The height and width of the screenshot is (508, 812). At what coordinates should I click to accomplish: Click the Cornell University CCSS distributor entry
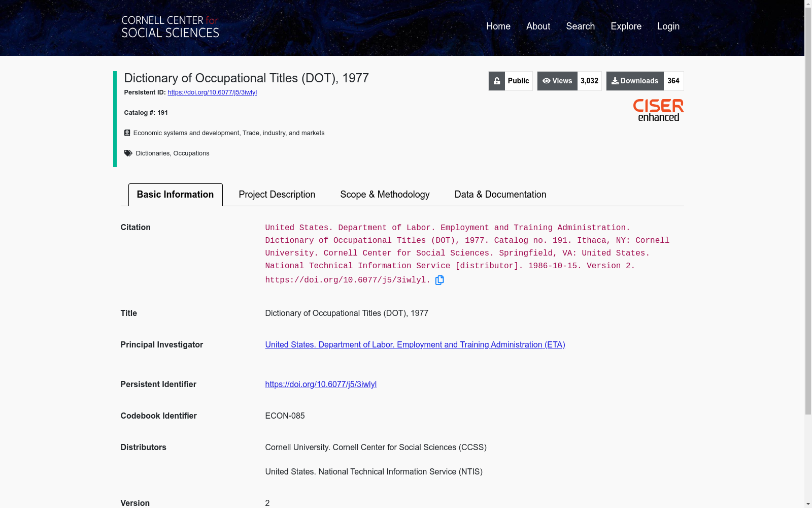point(376,447)
